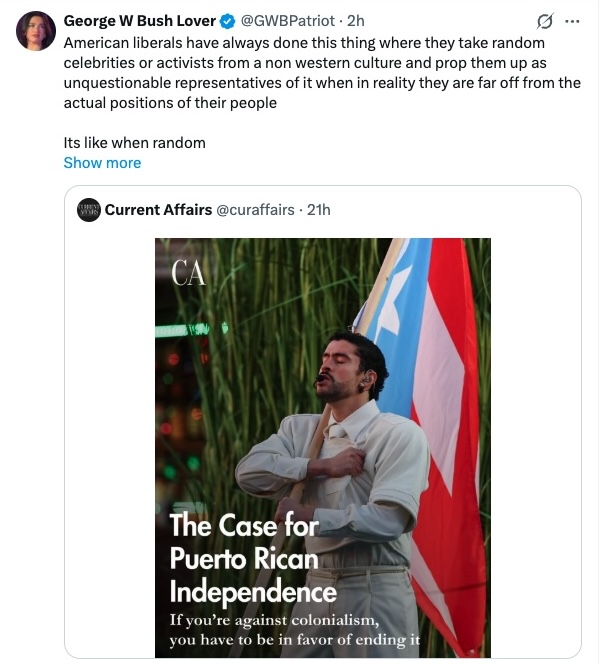Open the George W Bush Lover profile name
The width and height of the screenshot is (613, 664).
point(139,21)
